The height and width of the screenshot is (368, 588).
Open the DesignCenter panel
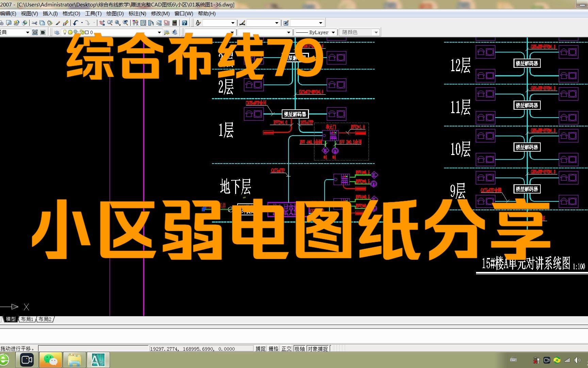click(x=143, y=23)
